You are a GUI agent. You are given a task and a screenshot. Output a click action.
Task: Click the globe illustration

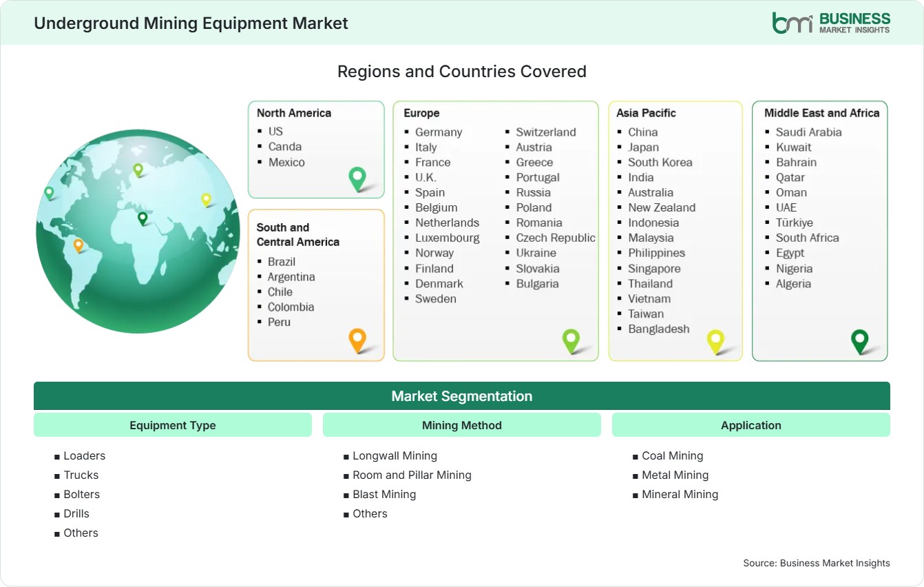pyautogui.click(x=138, y=231)
